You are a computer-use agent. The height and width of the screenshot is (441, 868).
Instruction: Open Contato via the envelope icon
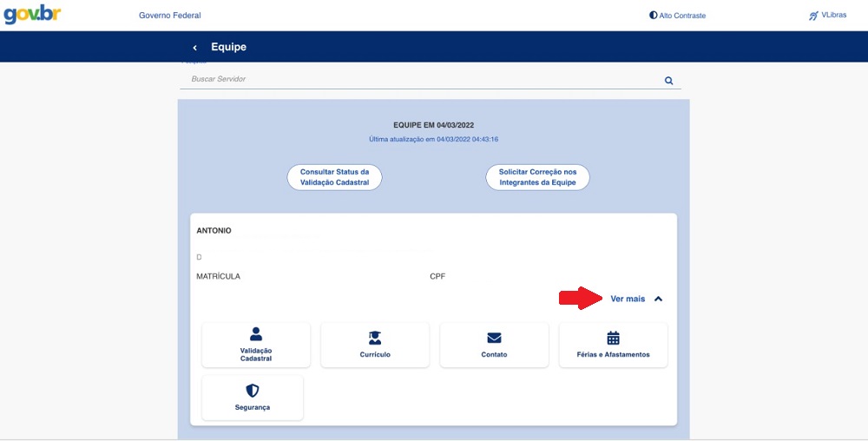coord(494,338)
